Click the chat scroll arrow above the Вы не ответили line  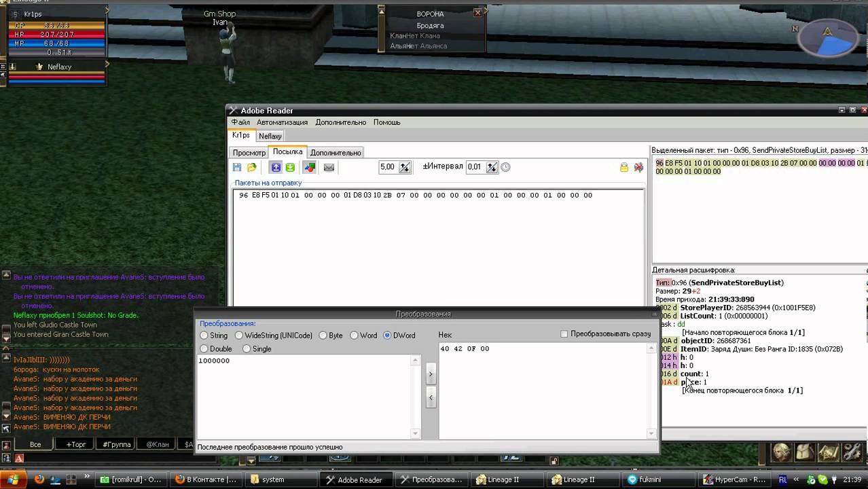pyautogui.click(x=6, y=275)
